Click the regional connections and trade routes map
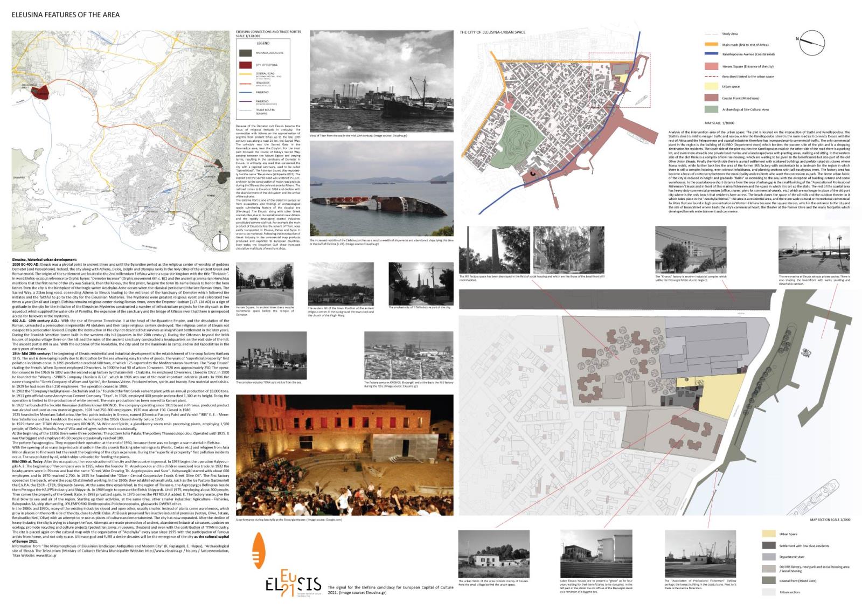 pos(120,142)
